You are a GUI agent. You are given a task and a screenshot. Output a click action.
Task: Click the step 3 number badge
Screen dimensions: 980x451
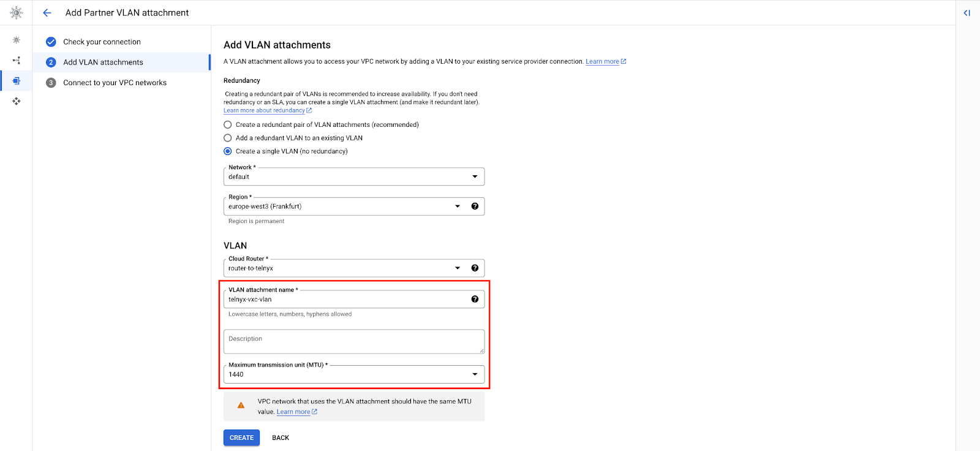[51, 83]
